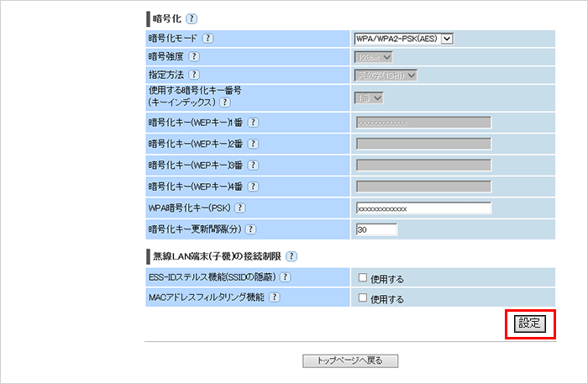Screen dimensions: 588x384
Task: Open 使用する暗号化キー番号 dropdown
Action: pyautogui.click(x=368, y=98)
